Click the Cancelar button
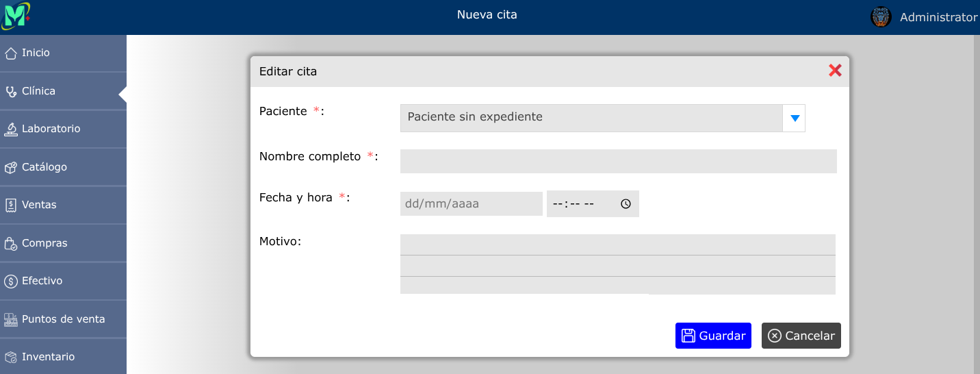Viewport: 980px width, 374px height. [x=801, y=336]
